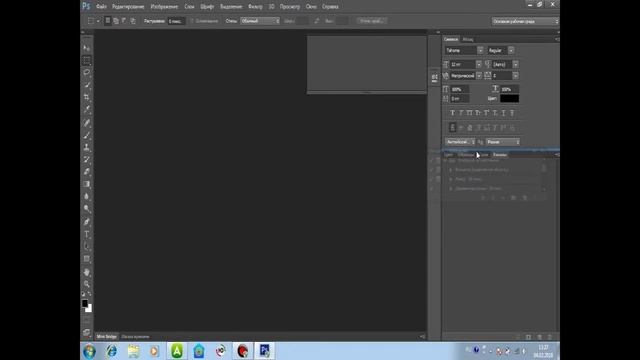Click the foreground color swatch
Image resolution: width=640 pixels, height=360 pixels.
tap(84, 303)
